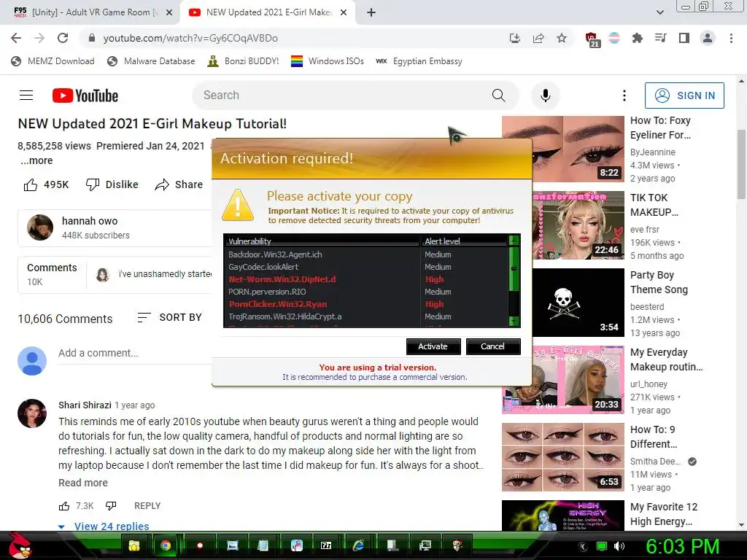The width and height of the screenshot is (747, 560).
Task: Open the media controls icon
Action: 660,38
